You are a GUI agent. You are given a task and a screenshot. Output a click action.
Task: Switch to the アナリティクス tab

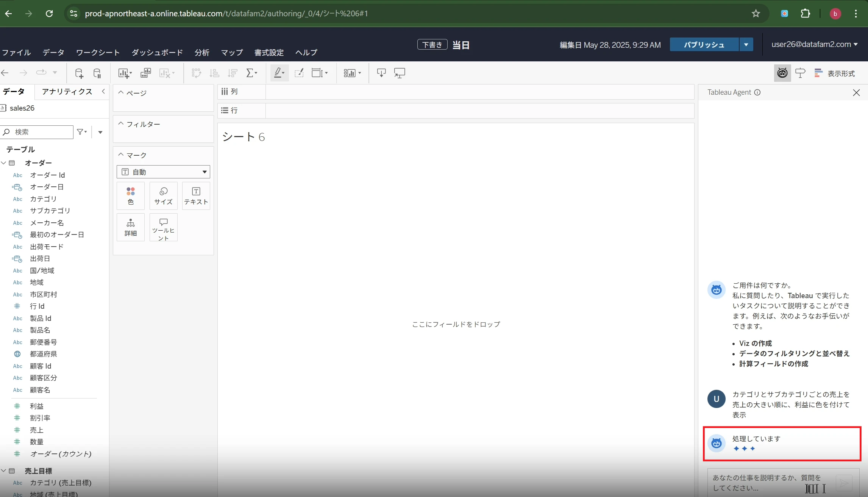67,92
